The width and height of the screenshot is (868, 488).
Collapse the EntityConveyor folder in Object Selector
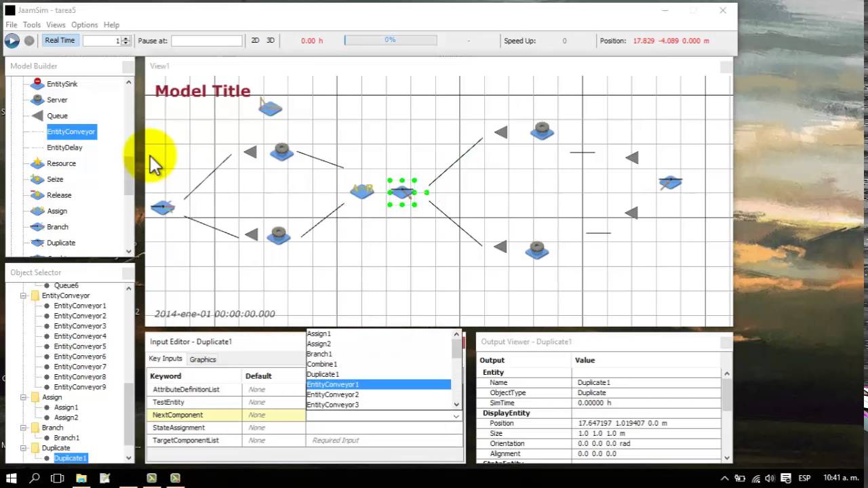[x=24, y=296]
